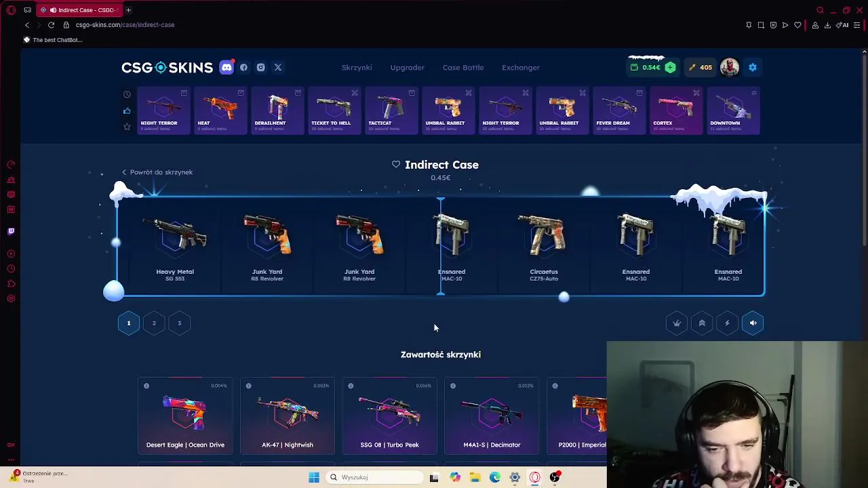The width and height of the screenshot is (868, 488).
Task: Click the address bar URL
Action: 125,25
